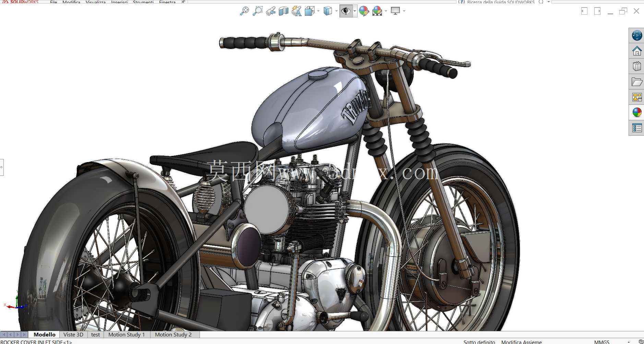644x344 pixels.
Task: Open the View Palette task pane tab
Action: point(637,97)
